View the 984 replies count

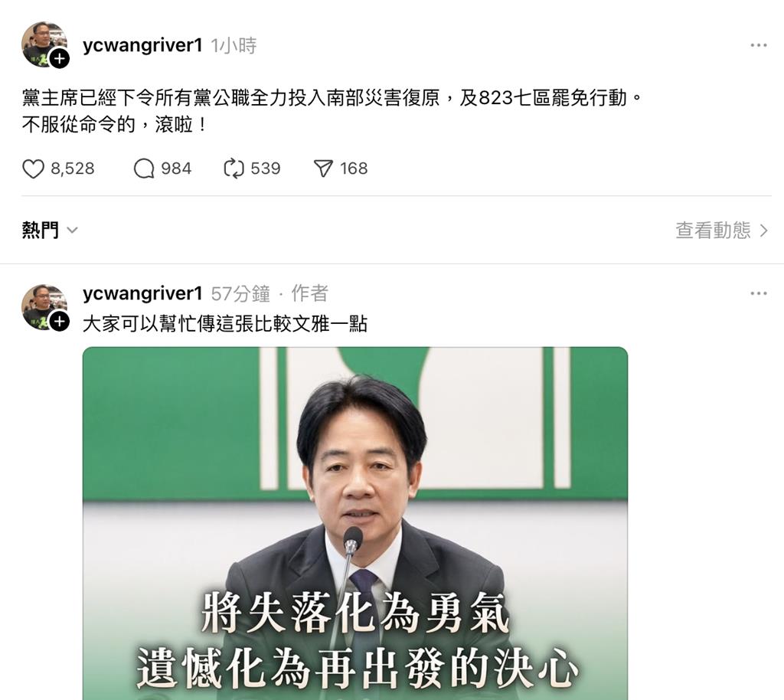point(177,168)
